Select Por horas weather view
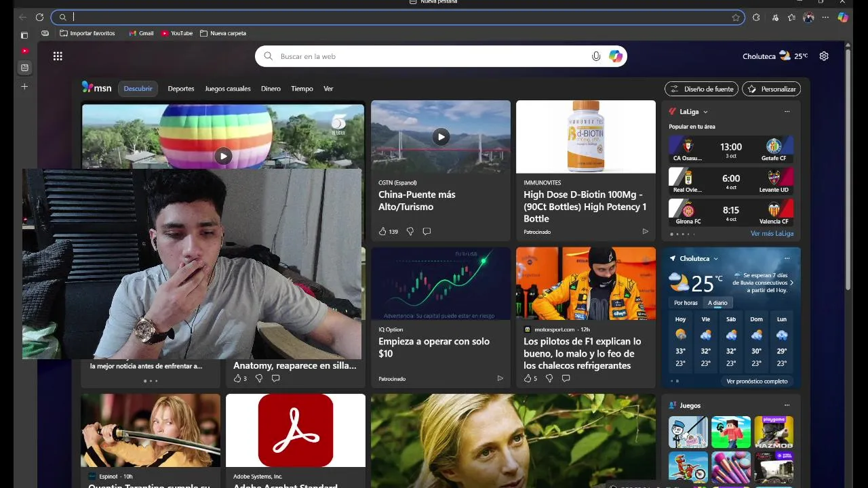The height and width of the screenshot is (488, 868). coord(686,303)
